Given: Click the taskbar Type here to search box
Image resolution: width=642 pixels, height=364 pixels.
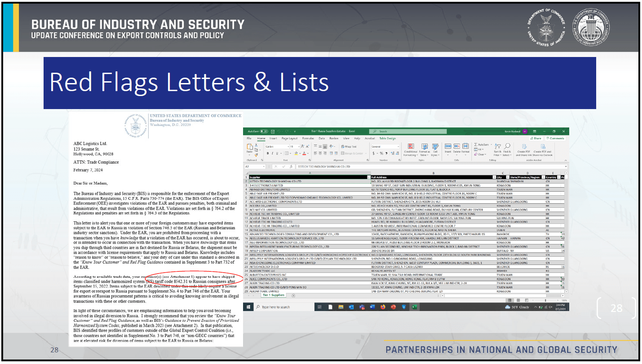Looking at the screenshot, I should click(x=284, y=307).
